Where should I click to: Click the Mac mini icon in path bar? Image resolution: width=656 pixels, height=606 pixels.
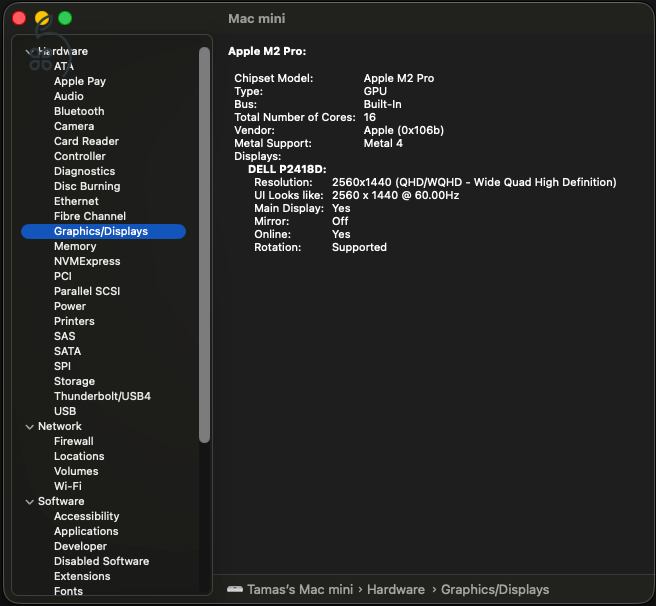(x=235, y=589)
